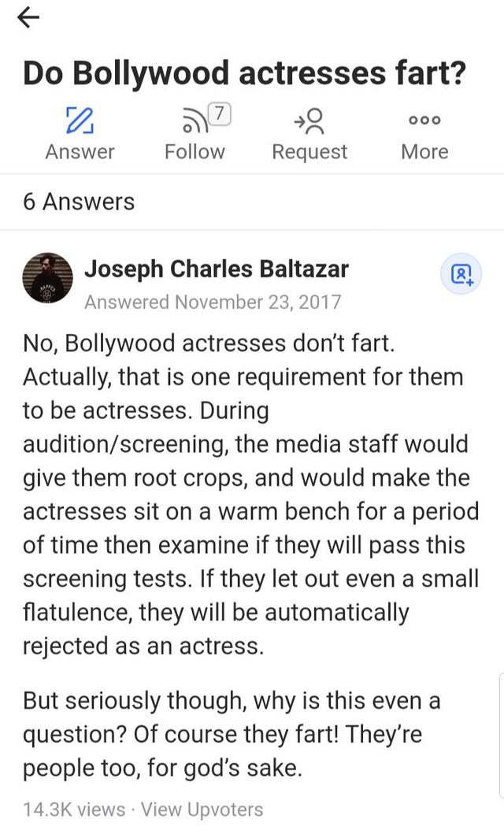Open Joseph Charles Baltazar's profile picture
Image resolution: width=504 pixels, height=834 pixels.
[x=50, y=280]
